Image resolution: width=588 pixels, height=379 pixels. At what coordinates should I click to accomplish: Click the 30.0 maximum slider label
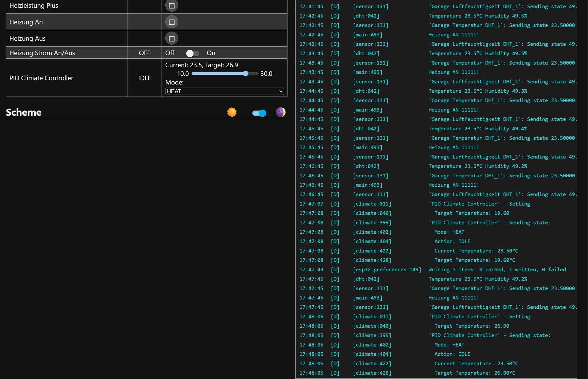point(266,74)
